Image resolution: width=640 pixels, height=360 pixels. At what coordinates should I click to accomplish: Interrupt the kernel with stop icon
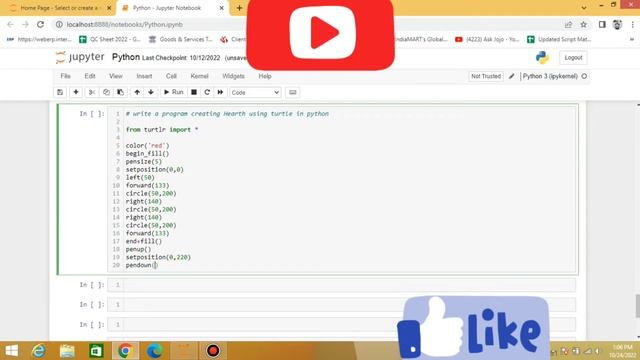[194, 92]
